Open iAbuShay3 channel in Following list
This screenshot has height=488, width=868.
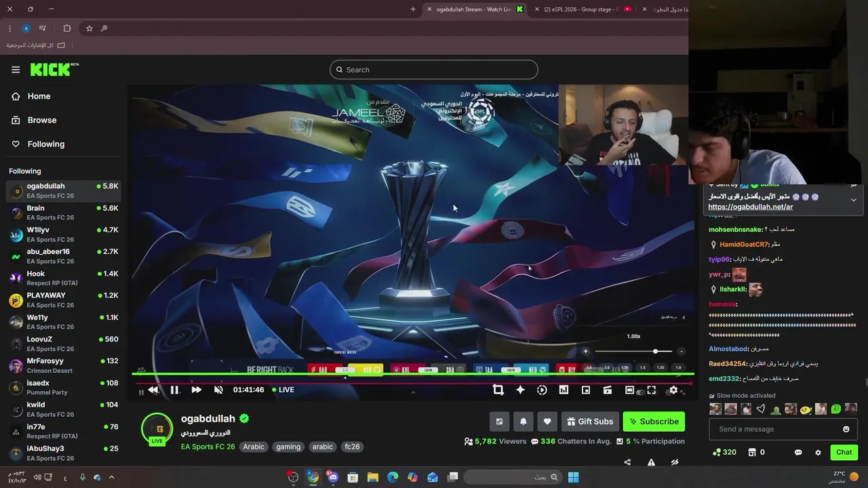[x=64, y=453]
